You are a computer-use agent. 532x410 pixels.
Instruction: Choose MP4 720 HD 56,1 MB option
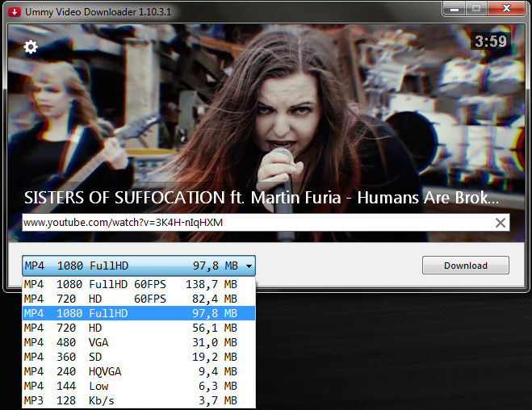139,328
